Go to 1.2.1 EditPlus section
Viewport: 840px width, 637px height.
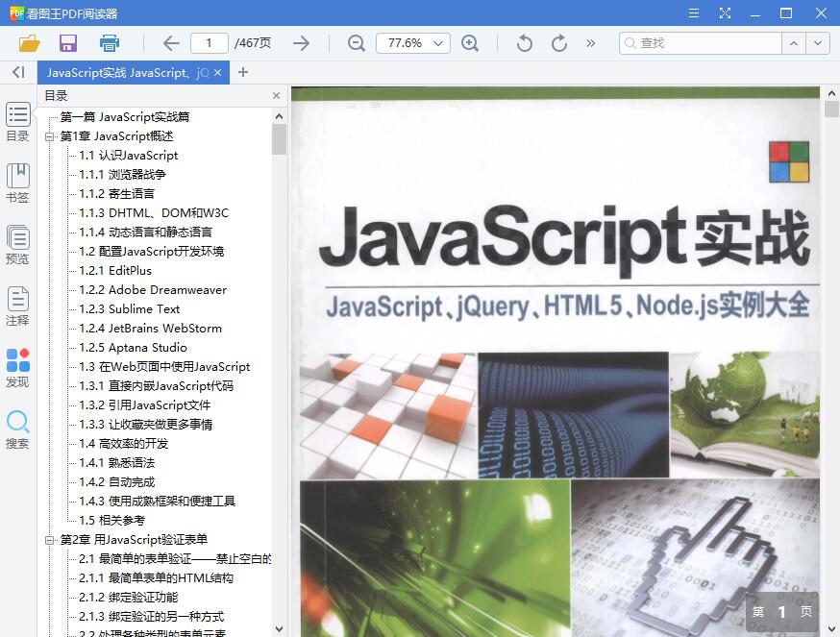[115, 271]
